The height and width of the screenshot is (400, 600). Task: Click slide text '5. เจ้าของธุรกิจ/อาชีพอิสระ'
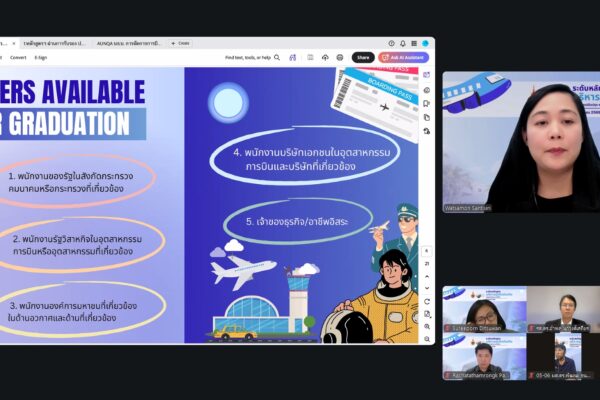coord(297,222)
